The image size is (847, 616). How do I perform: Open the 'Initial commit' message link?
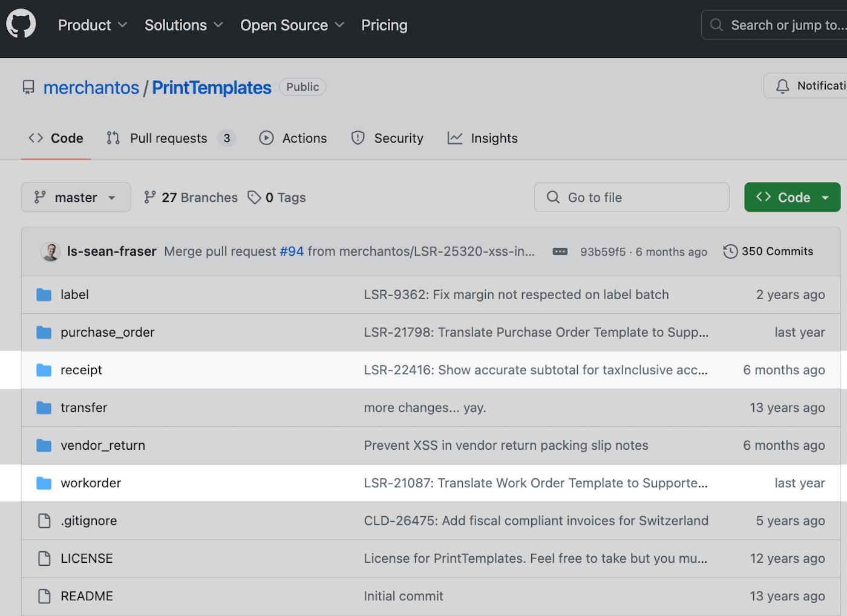pos(404,596)
